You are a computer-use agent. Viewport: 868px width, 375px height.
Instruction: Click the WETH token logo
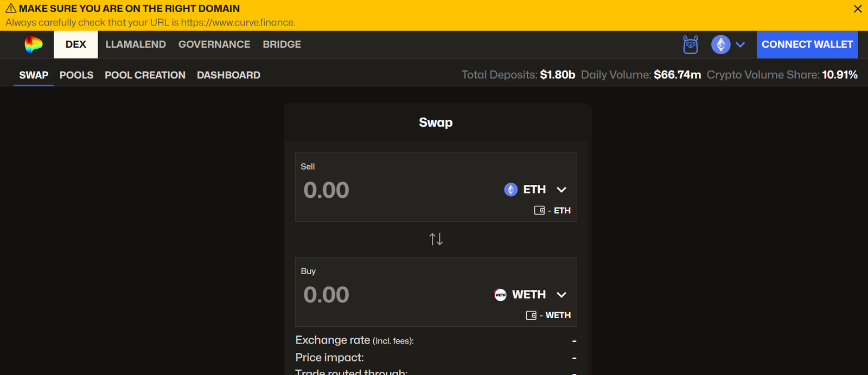[x=500, y=295]
